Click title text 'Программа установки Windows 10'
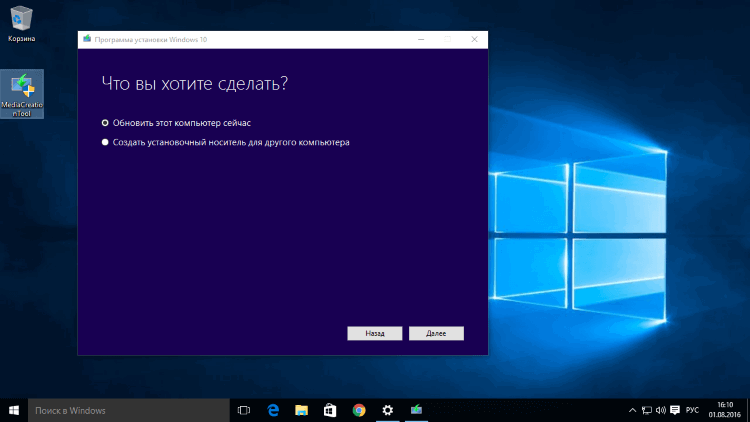Viewport: 750px width, 422px height. tap(151, 40)
